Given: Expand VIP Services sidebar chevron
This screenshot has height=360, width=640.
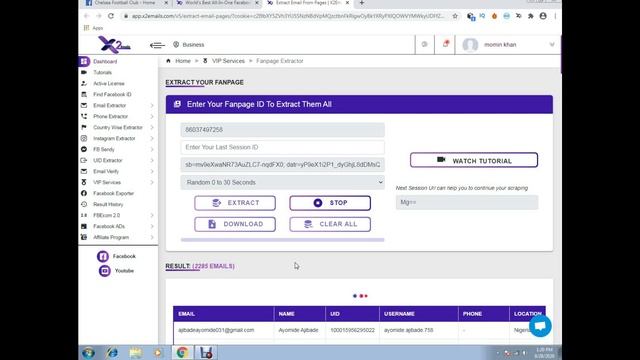Looking at the screenshot, I should pyautogui.click(x=152, y=182).
